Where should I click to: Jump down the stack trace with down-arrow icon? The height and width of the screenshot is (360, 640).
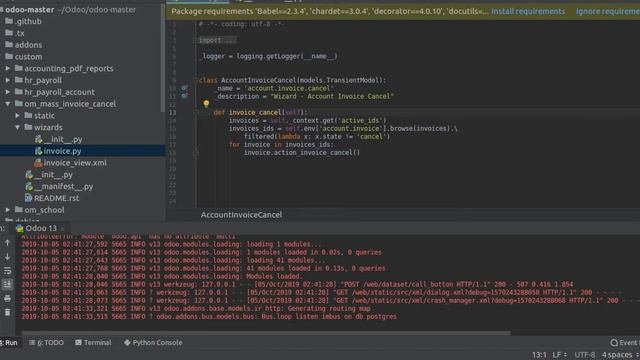click(7, 257)
